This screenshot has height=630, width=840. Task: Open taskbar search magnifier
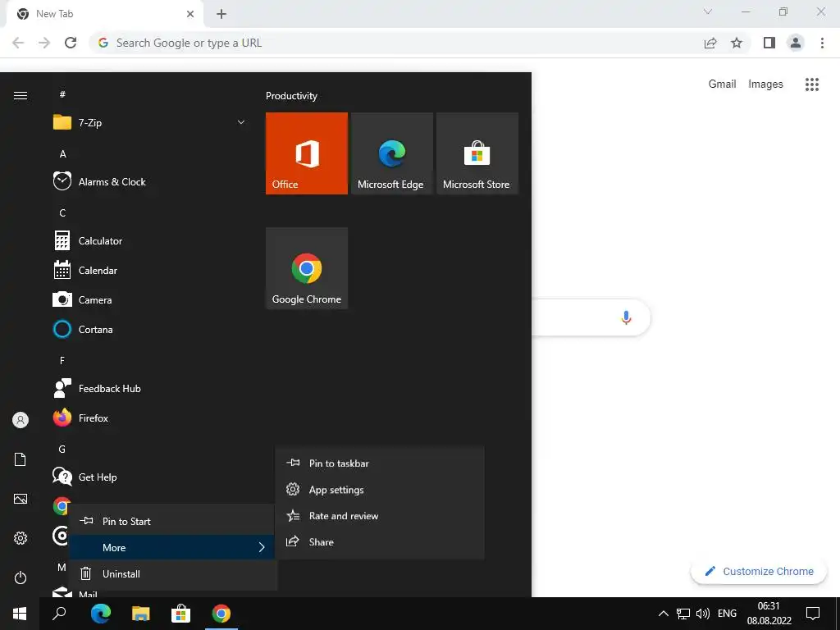click(59, 614)
